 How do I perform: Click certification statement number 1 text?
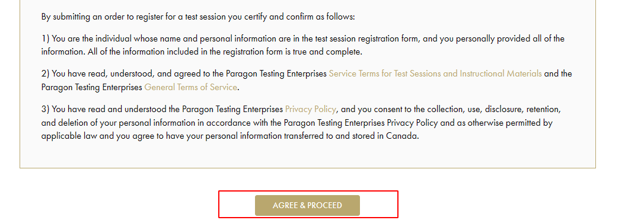[302, 46]
